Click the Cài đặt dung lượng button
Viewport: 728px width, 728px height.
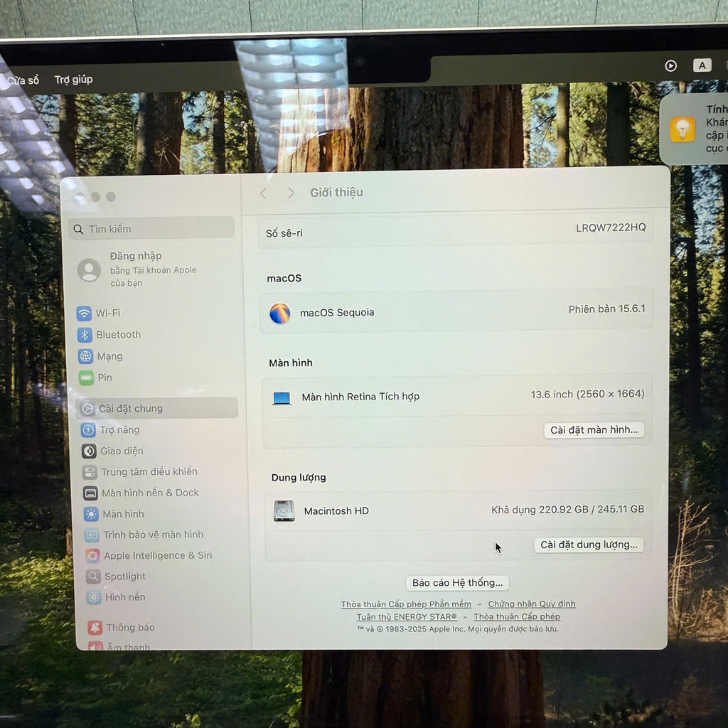589,545
